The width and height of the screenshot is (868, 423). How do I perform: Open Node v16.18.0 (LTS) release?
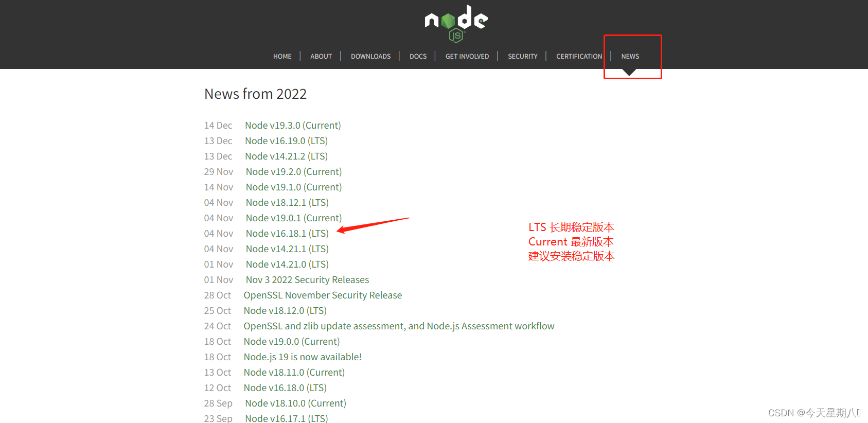pos(285,388)
